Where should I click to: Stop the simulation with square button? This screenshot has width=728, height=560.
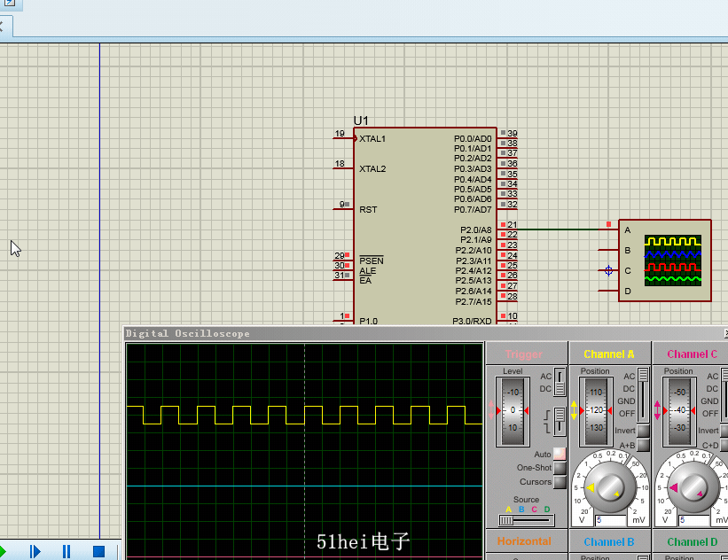point(98,551)
